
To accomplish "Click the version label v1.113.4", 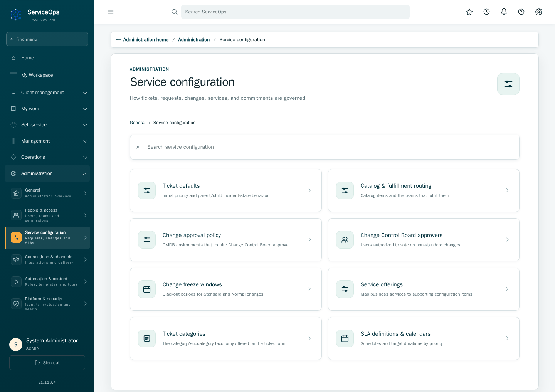I will tap(47, 382).
